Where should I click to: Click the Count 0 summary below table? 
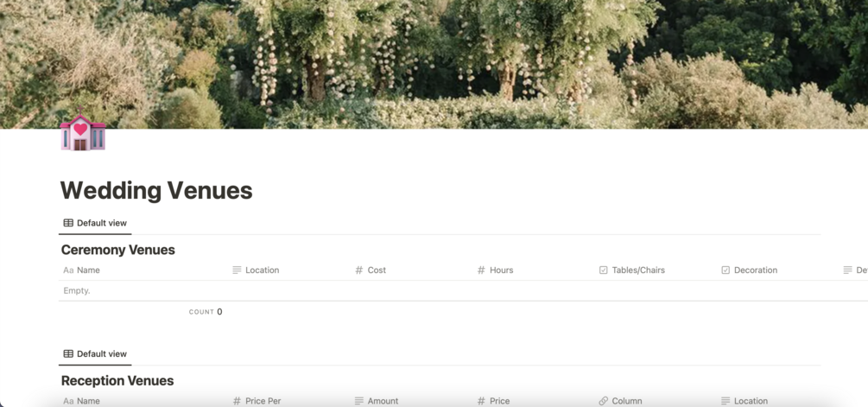tap(206, 312)
